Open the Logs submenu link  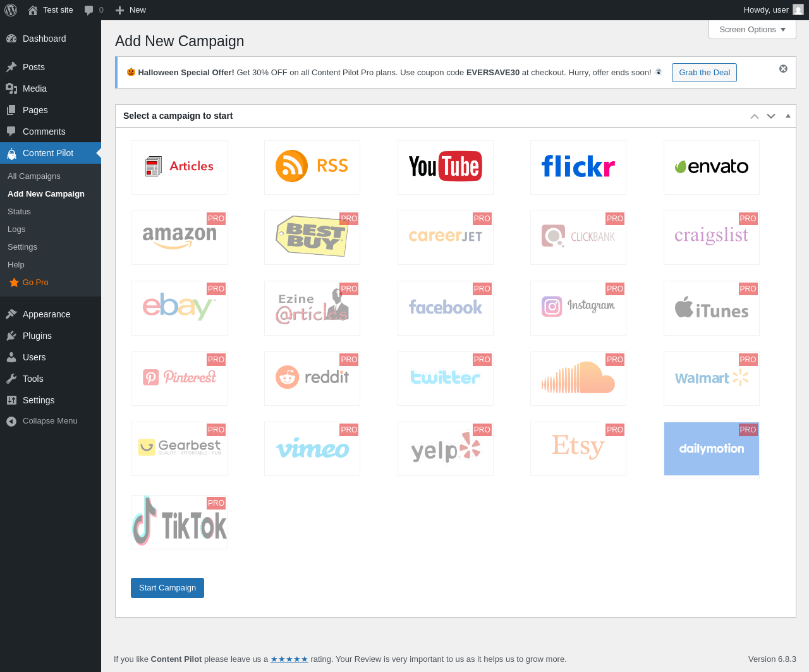tap(51, 229)
